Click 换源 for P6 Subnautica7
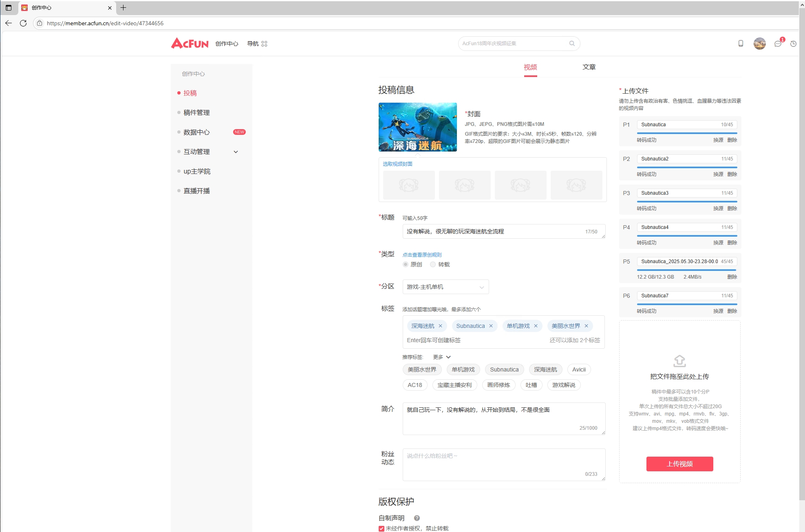The height and width of the screenshot is (532, 805). click(718, 311)
